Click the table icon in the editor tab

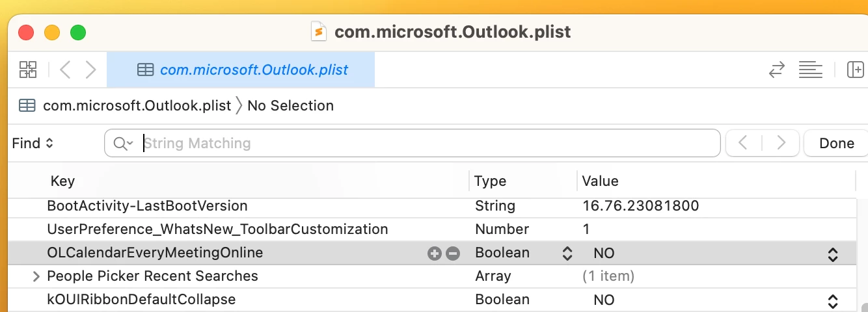[146, 70]
